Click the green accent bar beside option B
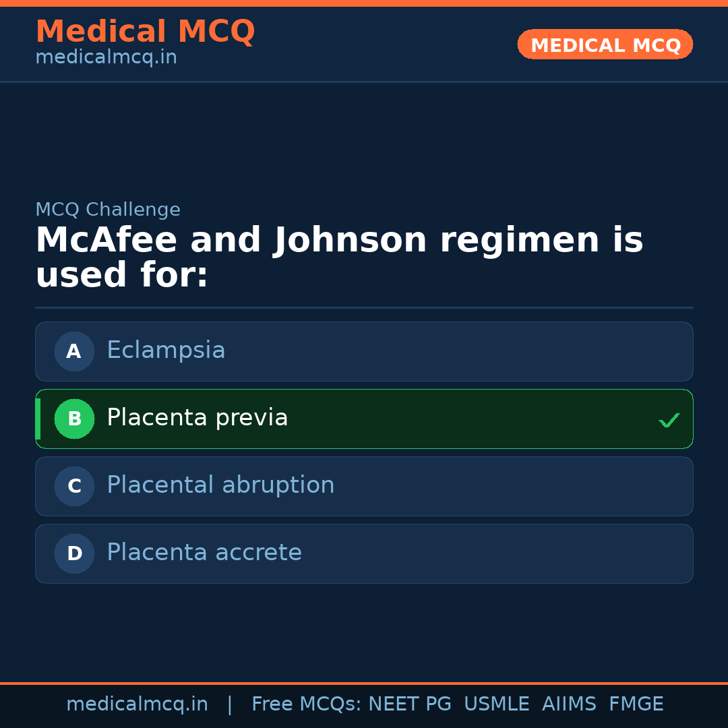 pos(37,419)
